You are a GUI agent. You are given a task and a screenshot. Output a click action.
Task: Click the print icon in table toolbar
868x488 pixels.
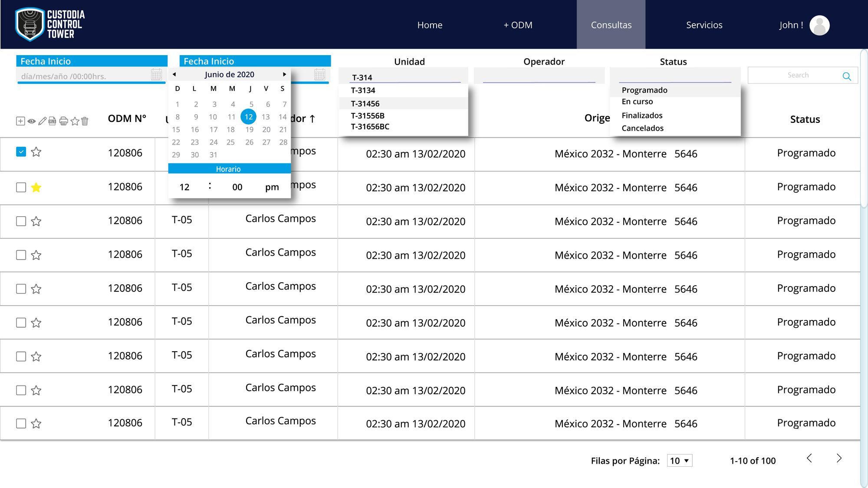point(63,121)
